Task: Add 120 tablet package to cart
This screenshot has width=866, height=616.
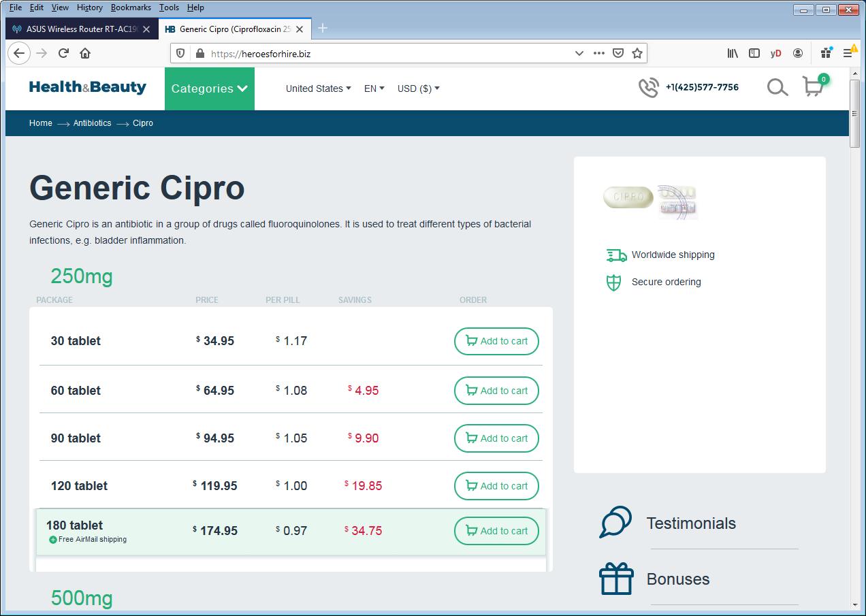Action: click(x=496, y=486)
